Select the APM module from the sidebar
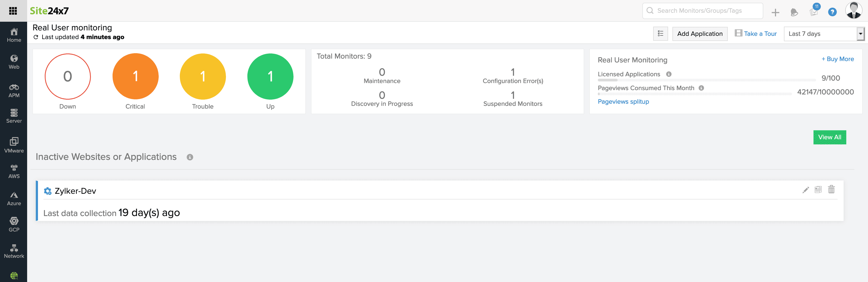Screen dimensions: 868x282 pyautogui.click(x=14, y=89)
